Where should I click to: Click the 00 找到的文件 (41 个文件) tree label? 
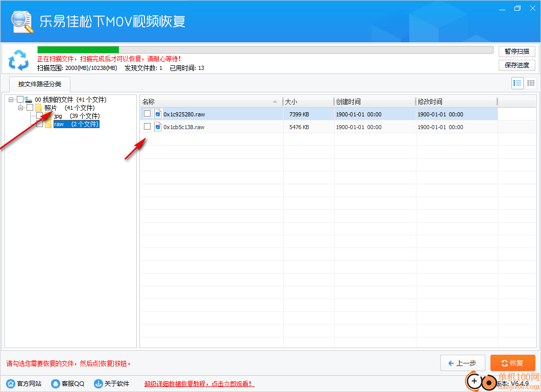pyautogui.click(x=70, y=100)
